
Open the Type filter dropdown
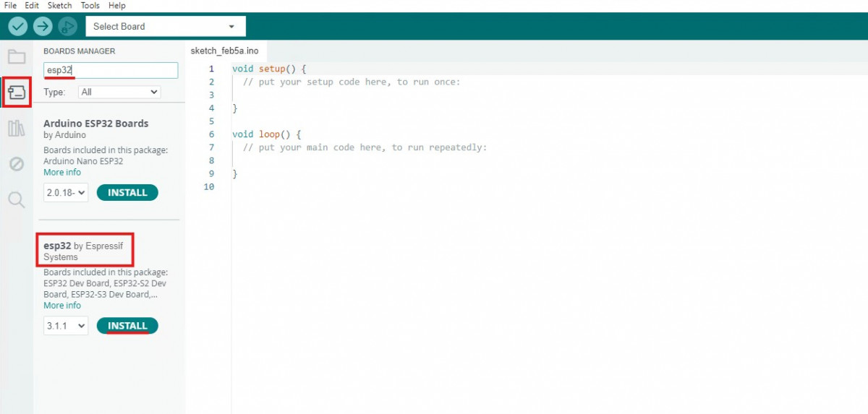coord(119,92)
